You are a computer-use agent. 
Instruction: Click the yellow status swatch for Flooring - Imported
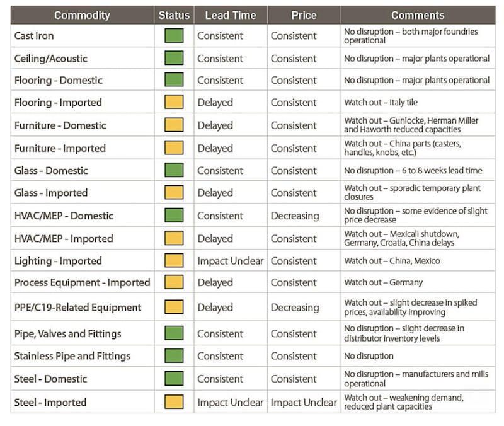(x=173, y=102)
